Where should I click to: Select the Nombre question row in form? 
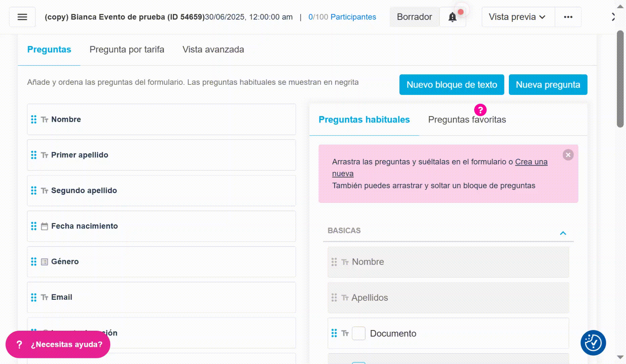[x=162, y=119]
